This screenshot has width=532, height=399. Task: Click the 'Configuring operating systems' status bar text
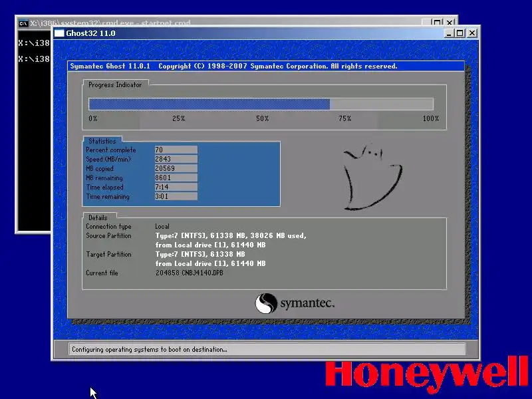[x=149, y=350]
